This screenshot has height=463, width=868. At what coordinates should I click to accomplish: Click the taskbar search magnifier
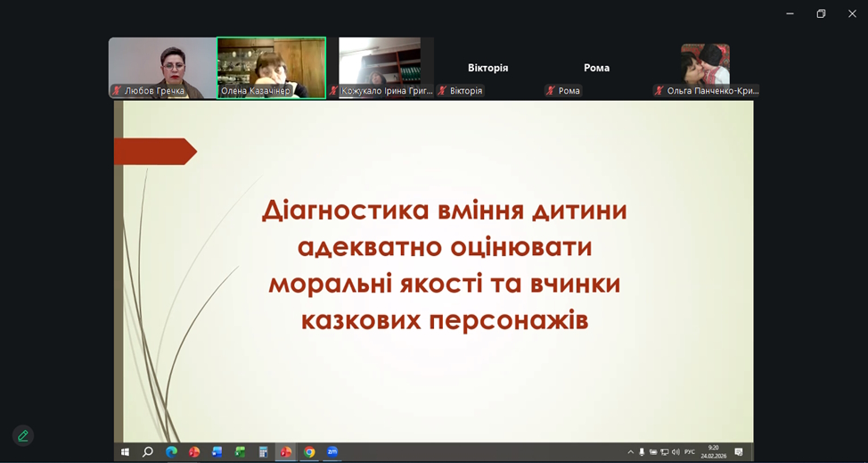coord(148,452)
